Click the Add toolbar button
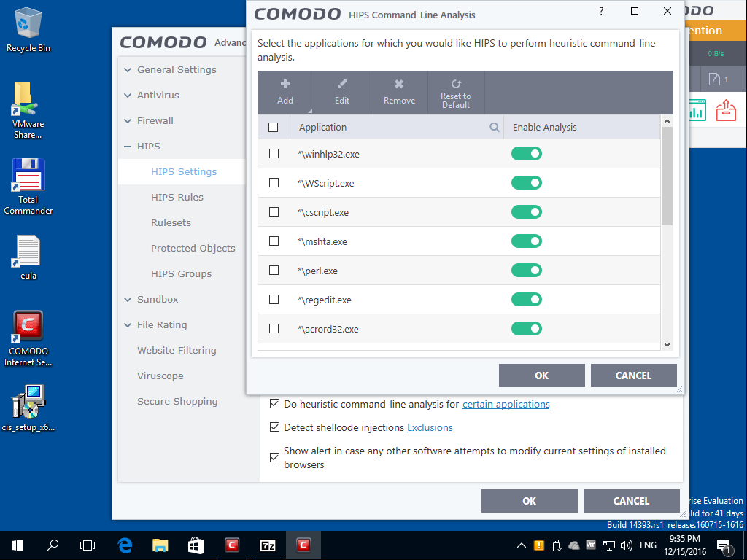This screenshot has height=560, width=747. (285, 93)
